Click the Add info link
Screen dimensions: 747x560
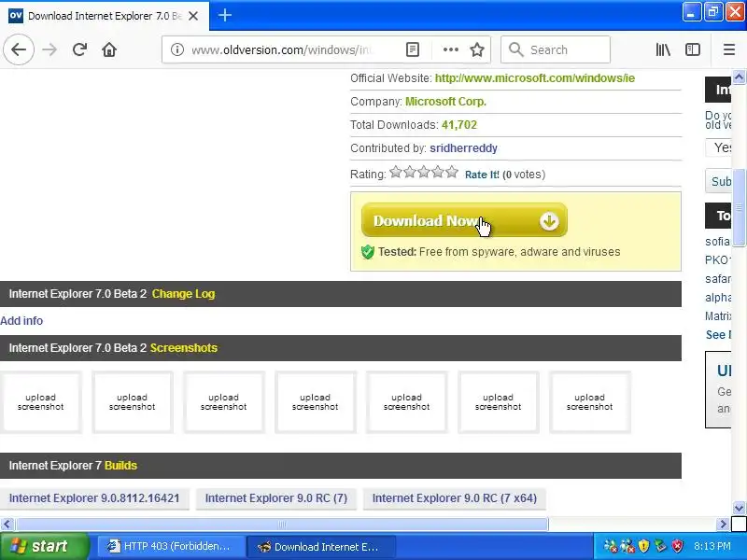click(21, 321)
